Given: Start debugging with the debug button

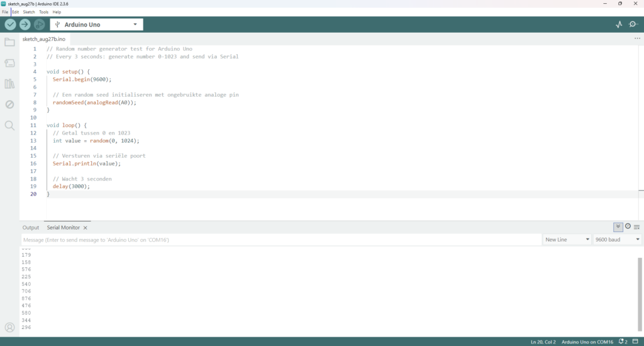Looking at the screenshot, I should click(39, 25).
